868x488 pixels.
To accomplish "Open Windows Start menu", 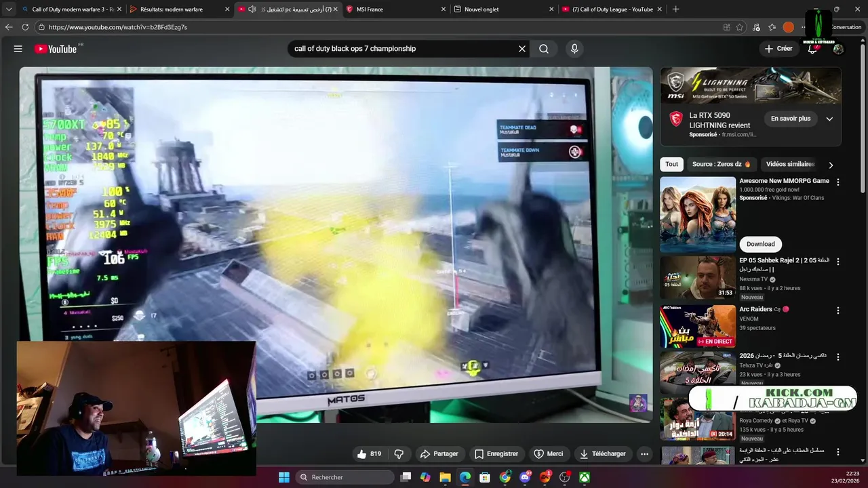I will [284, 477].
